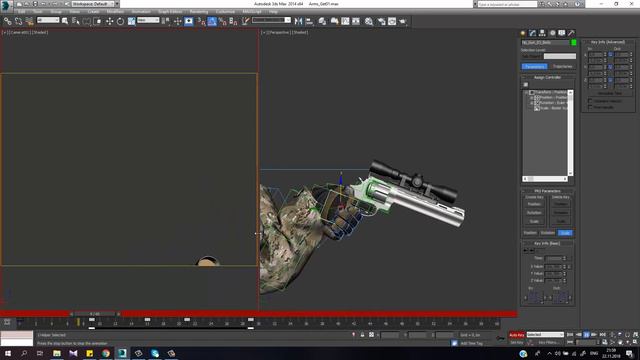Activate the Select and Rotate tool
The width and height of the screenshot is (640, 360).
tap(120, 21)
